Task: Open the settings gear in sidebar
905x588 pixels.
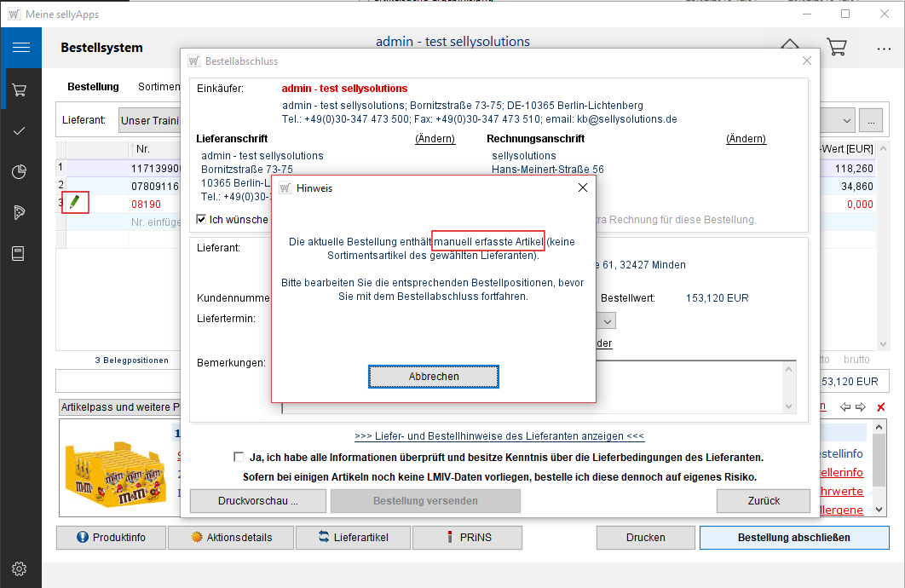Action: point(19,569)
